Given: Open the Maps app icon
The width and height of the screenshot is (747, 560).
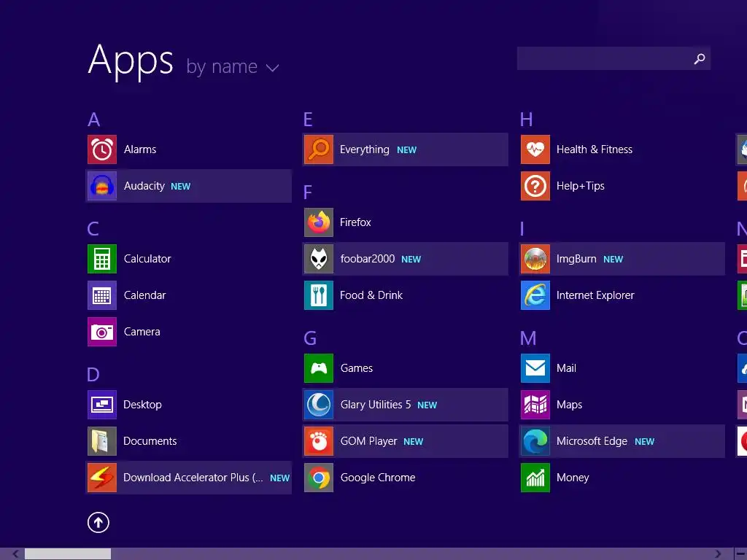Looking at the screenshot, I should tap(535, 405).
